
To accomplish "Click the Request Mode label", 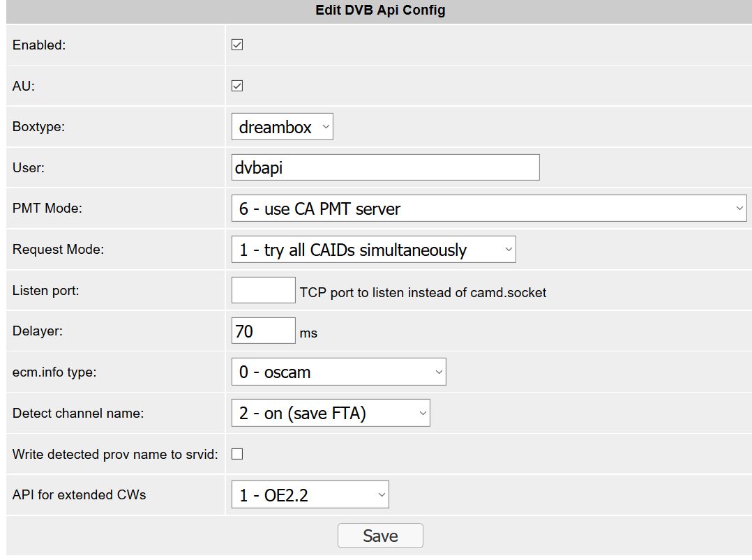I will tap(58, 249).
